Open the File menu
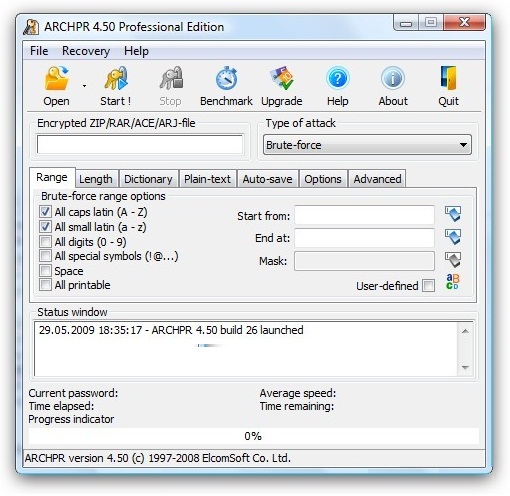The width and height of the screenshot is (510, 496). [x=39, y=51]
